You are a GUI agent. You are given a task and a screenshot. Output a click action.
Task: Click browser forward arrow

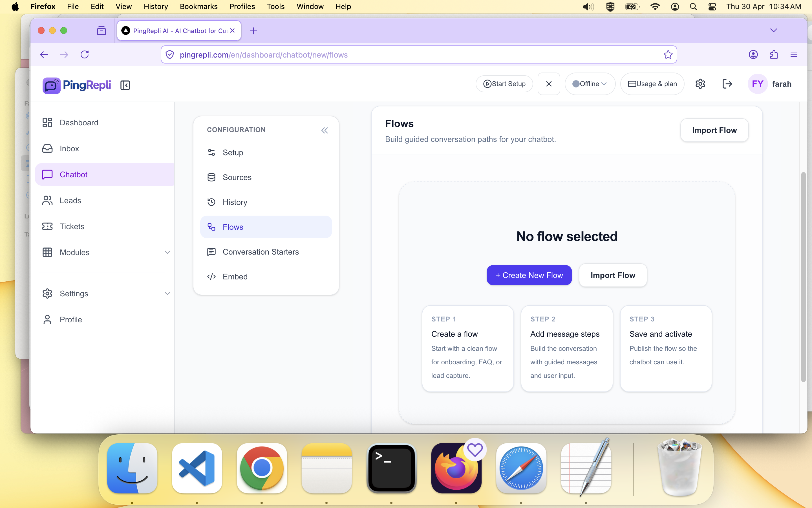point(64,54)
